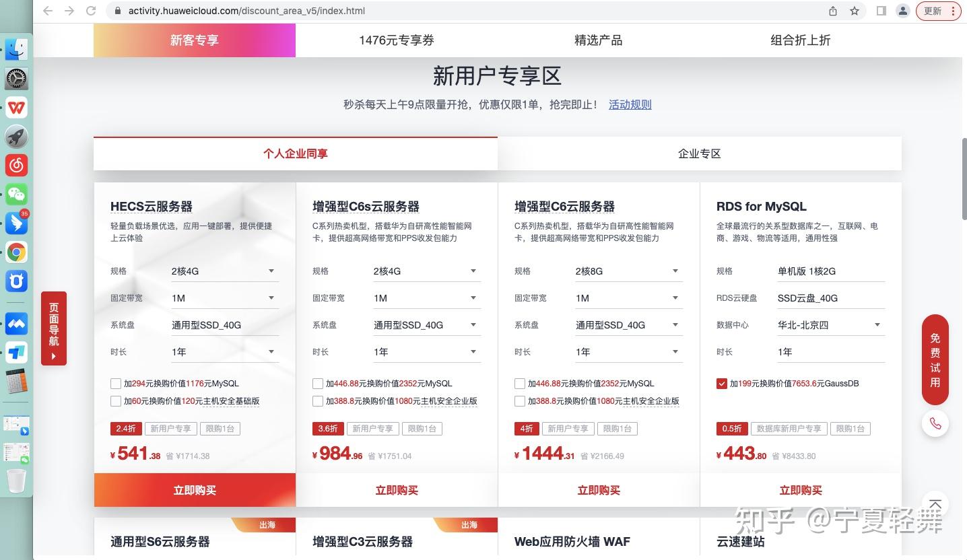Open WeChat from the dock
967x560 pixels.
16,195
